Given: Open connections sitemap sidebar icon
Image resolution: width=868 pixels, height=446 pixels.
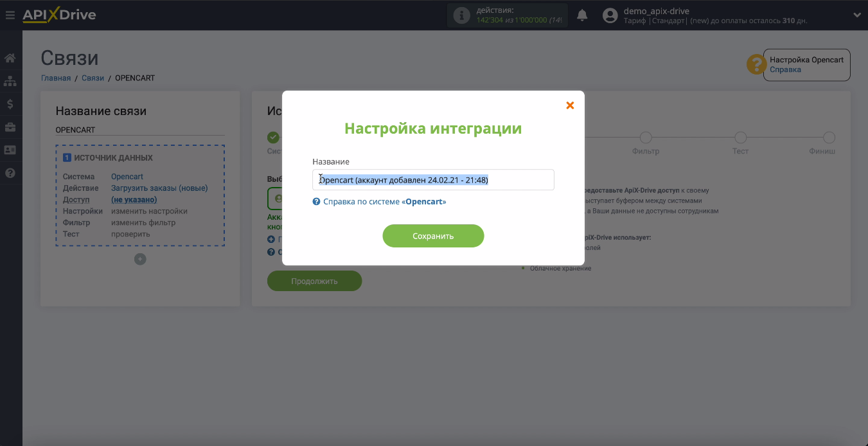Looking at the screenshot, I should pos(10,81).
